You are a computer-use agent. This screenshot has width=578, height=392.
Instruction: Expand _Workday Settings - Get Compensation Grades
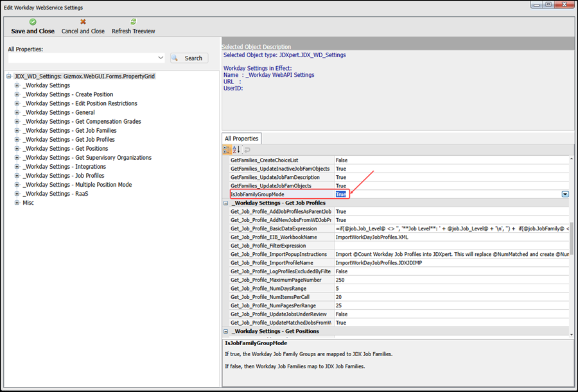[17, 121]
